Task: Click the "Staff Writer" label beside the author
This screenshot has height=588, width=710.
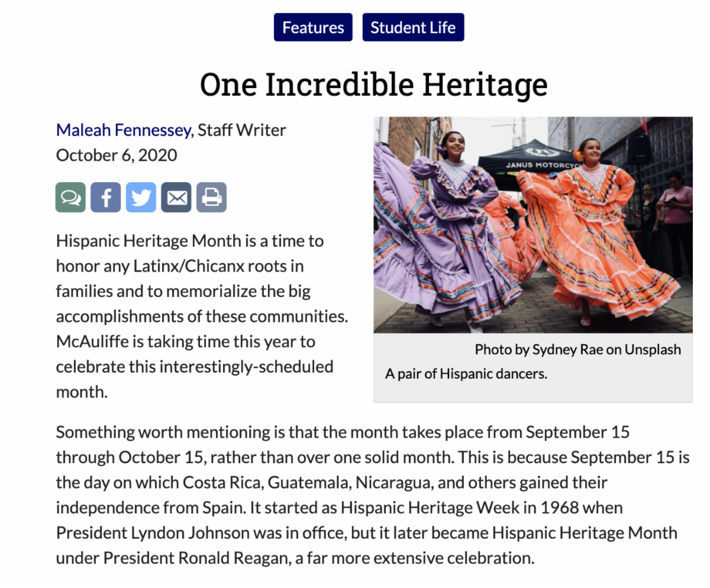Action: (241, 130)
